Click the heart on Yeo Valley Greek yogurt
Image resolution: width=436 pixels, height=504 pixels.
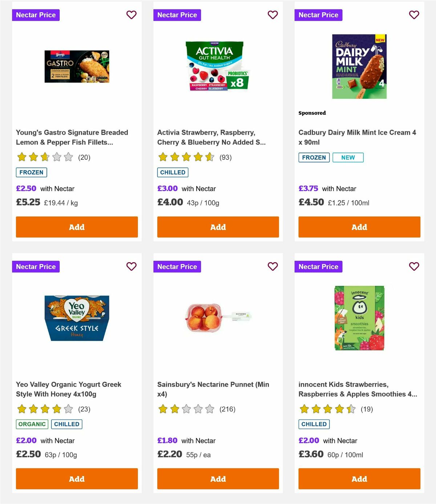(x=131, y=267)
